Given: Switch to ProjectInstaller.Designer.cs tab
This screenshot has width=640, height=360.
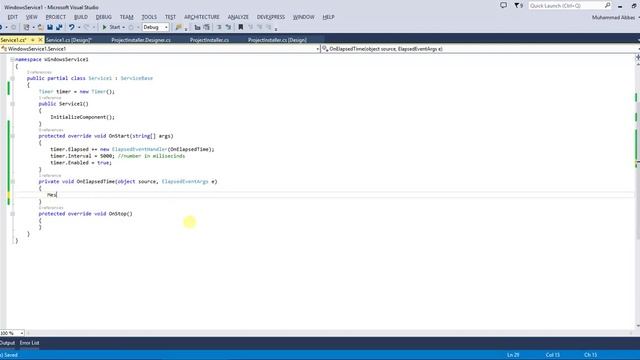Looking at the screenshot, I should [141, 40].
